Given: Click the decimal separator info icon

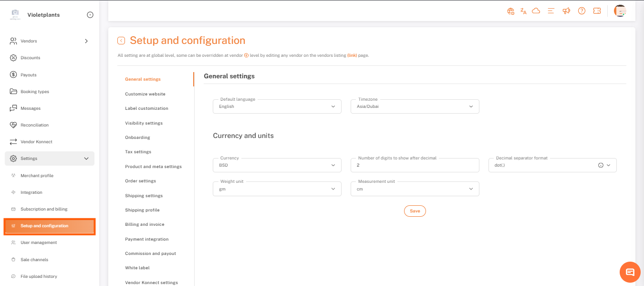Looking at the screenshot, I should click(601, 165).
